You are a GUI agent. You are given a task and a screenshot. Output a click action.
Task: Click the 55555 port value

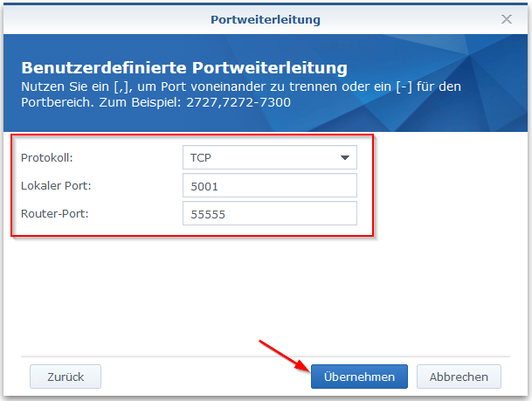coord(207,214)
